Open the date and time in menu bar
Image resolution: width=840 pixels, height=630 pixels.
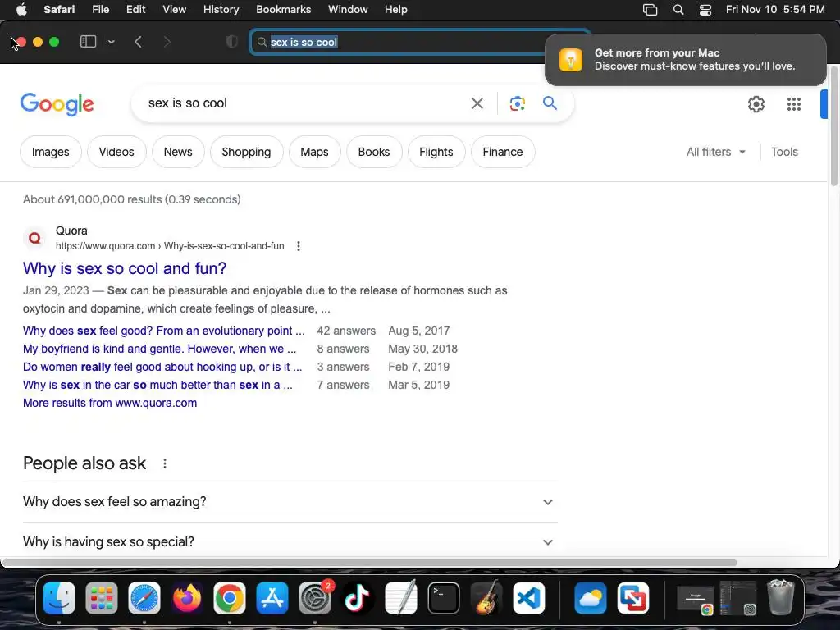coord(775,10)
